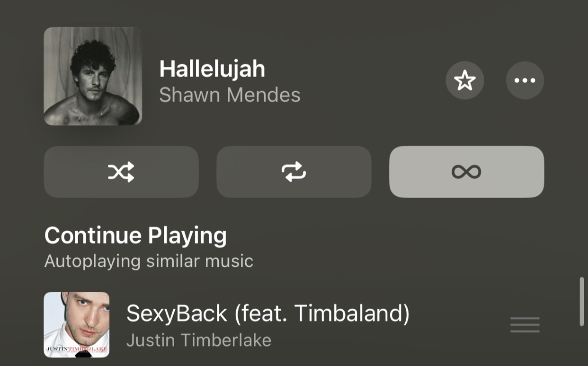Click the star outline icon

point(465,80)
